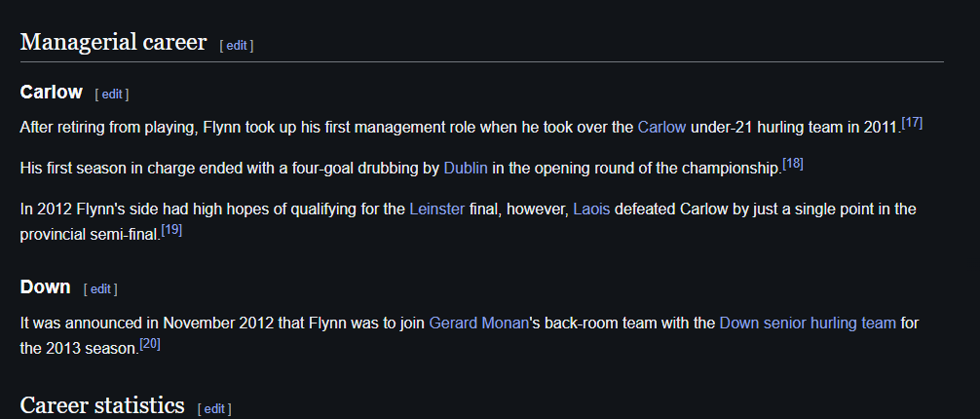Viewport: 980px width, 419px height.
Task: Open the edit link beside Managerial career
Action: point(237,46)
